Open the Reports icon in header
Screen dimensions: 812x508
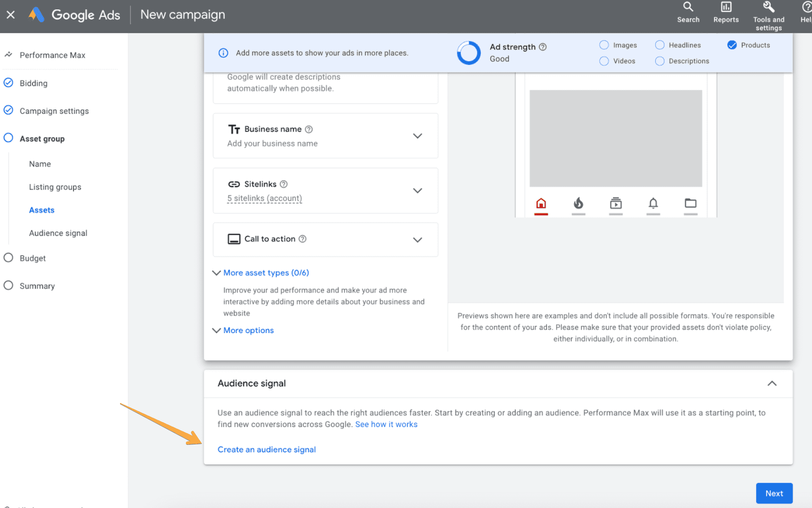pos(726,12)
